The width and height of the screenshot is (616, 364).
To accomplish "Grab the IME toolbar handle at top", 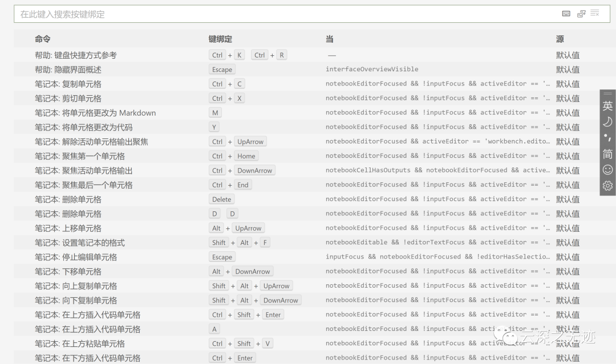I will coord(607,93).
